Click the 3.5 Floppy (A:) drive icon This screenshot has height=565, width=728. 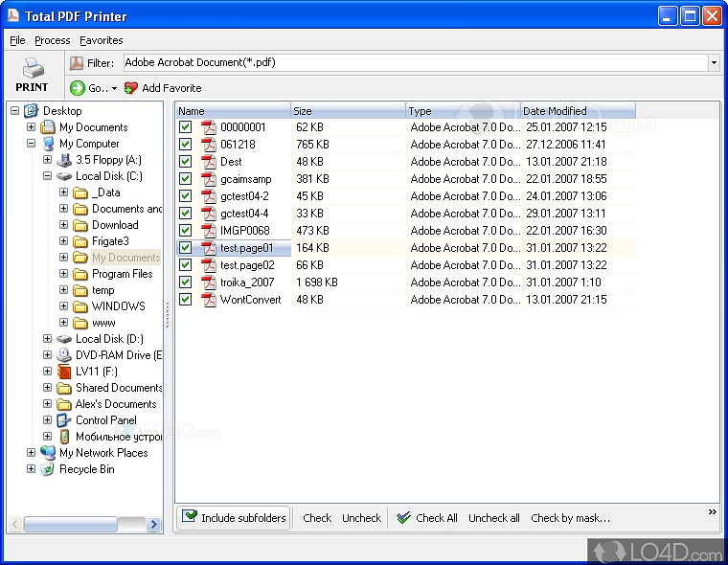pyautogui.click(x=63, y=160)
